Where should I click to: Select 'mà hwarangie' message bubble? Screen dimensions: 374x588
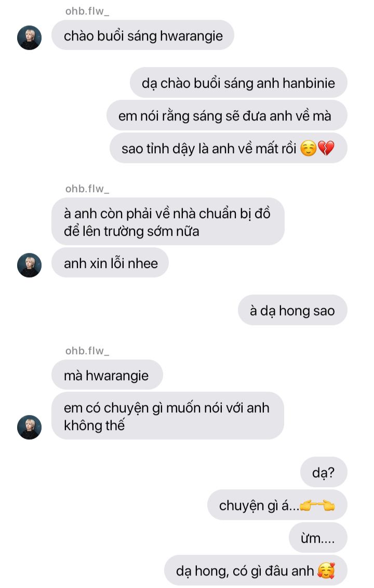(x=107, y=375)
